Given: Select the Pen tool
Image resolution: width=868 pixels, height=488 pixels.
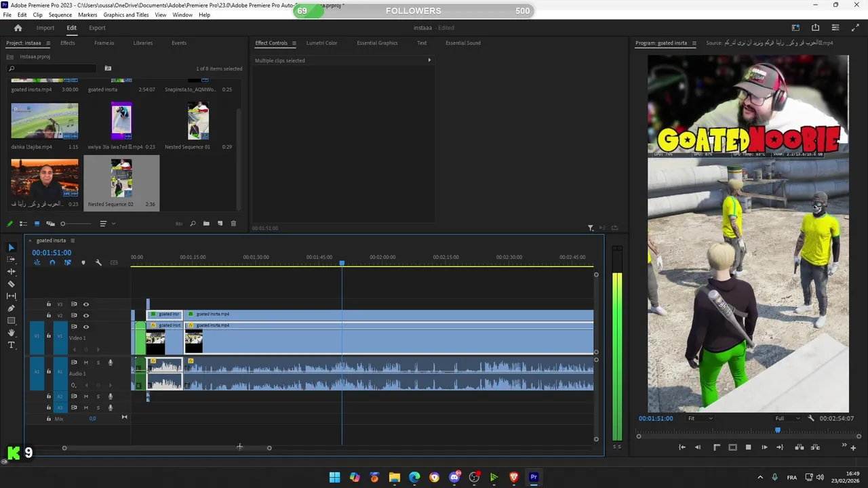Looking at the screenshot, I should [11, 308].
